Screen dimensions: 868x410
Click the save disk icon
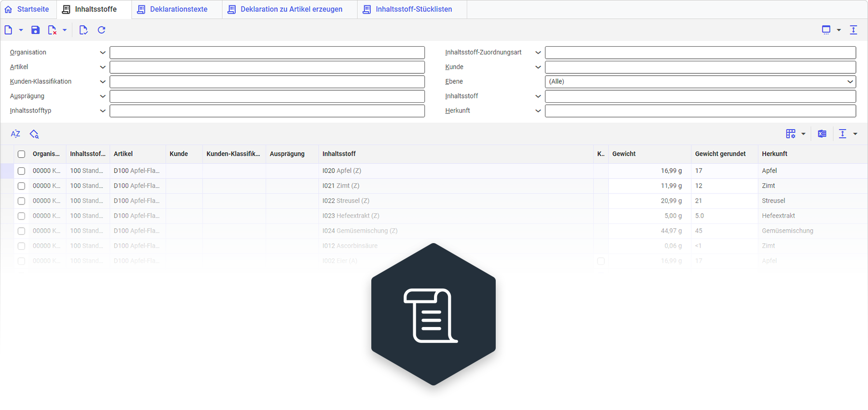point(35,30)
